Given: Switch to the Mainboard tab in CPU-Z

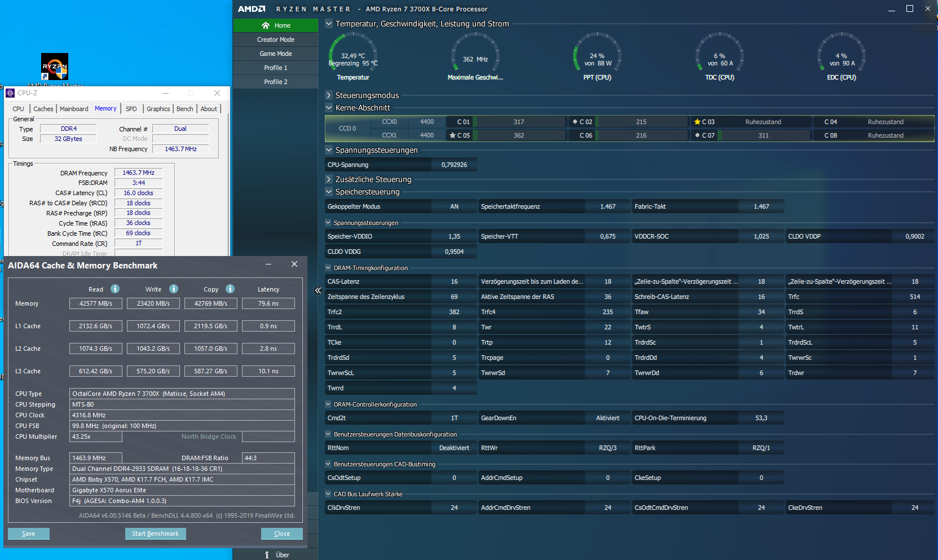Looking at the screenshot, I should coord(74,109).
